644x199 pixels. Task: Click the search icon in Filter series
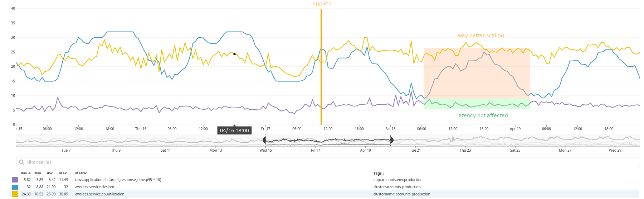[x=21, y=162]
